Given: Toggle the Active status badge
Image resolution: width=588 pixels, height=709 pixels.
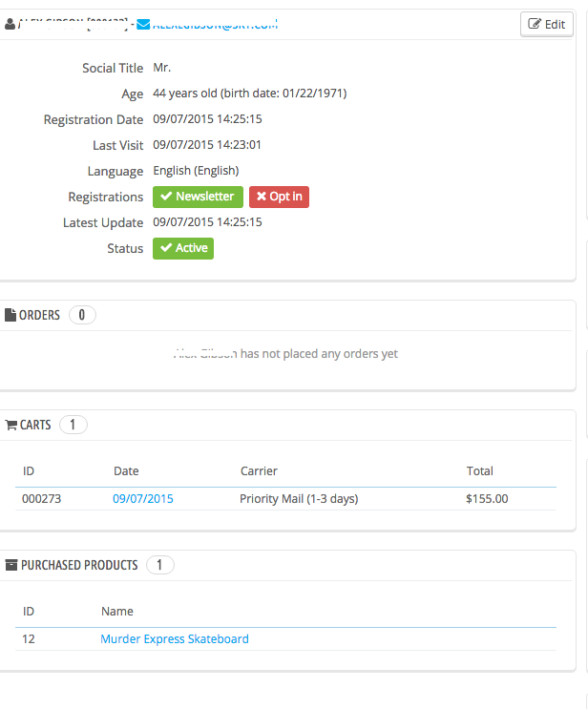Looking at the screenshot, I should 183,248.
